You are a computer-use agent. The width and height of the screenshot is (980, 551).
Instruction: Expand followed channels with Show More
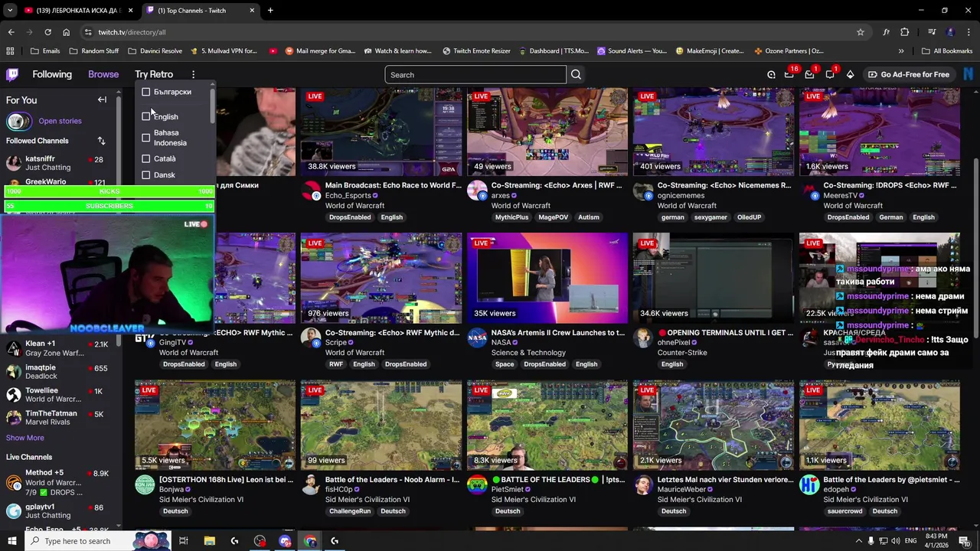point(25,438)
